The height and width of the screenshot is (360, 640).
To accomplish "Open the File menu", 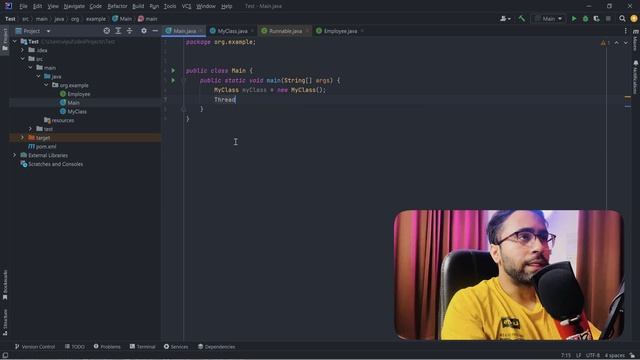I will [23, 6].
